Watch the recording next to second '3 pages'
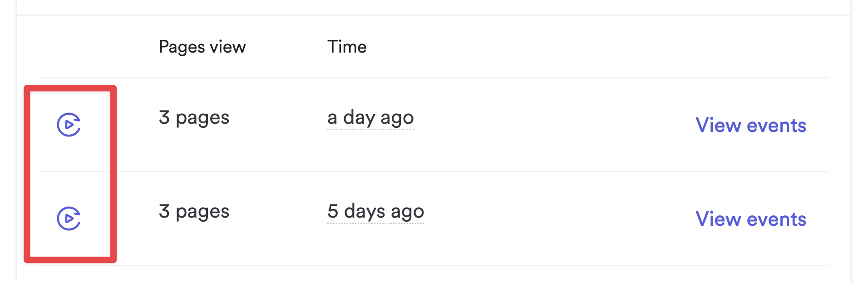 click(x=69, y=219)
